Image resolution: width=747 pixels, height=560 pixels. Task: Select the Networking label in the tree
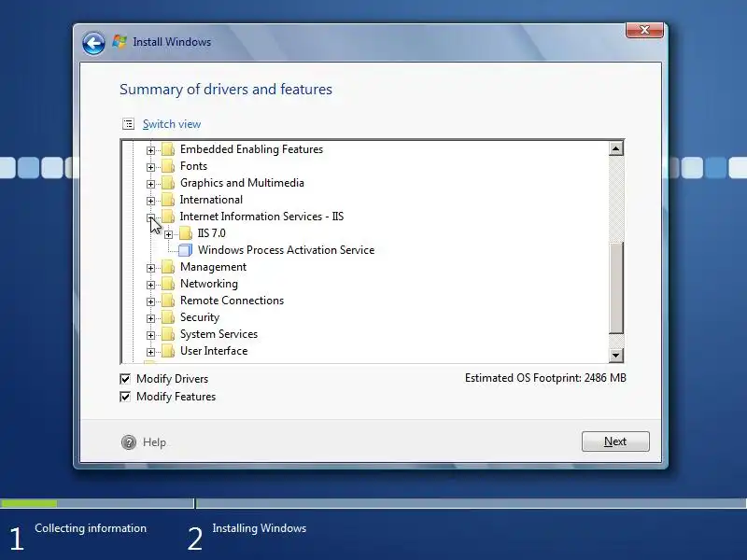pos(208,284)
